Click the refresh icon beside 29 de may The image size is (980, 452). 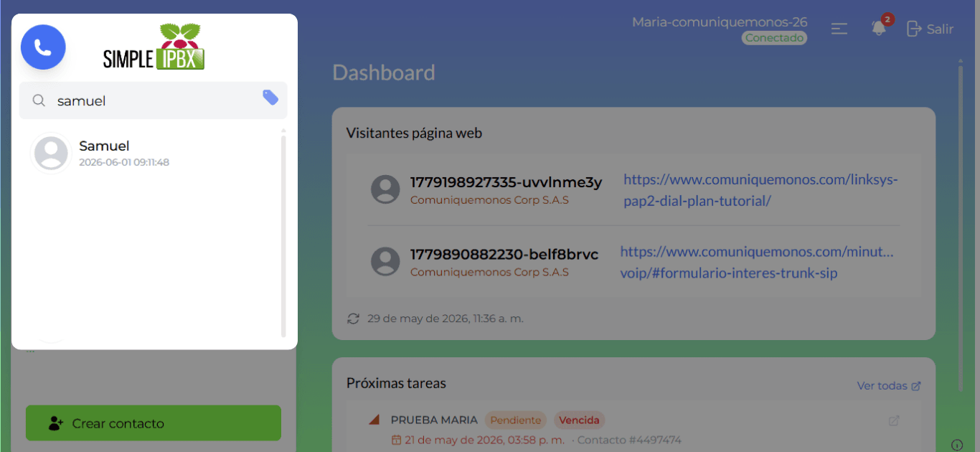(353, 319)
